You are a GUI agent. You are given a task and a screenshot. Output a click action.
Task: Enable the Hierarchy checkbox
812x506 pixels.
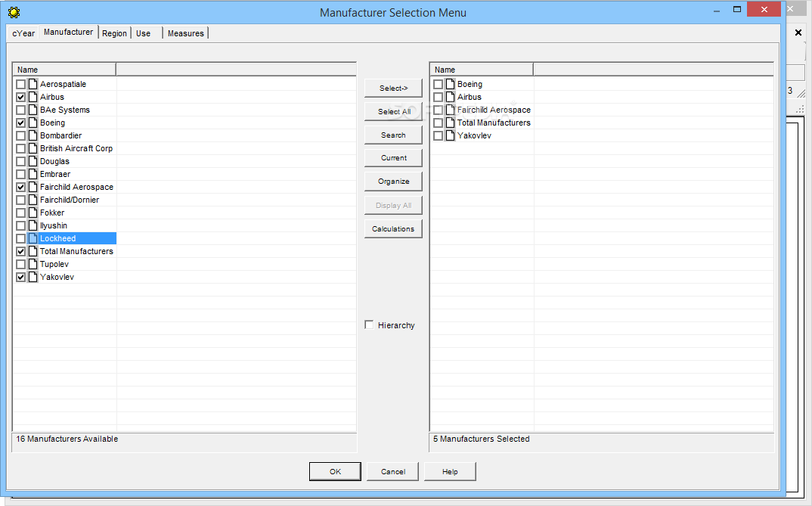click(369, 324)
